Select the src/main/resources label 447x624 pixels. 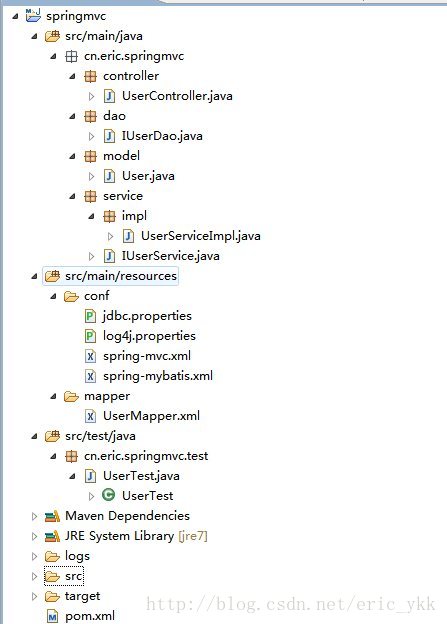[x=121, y=276]
